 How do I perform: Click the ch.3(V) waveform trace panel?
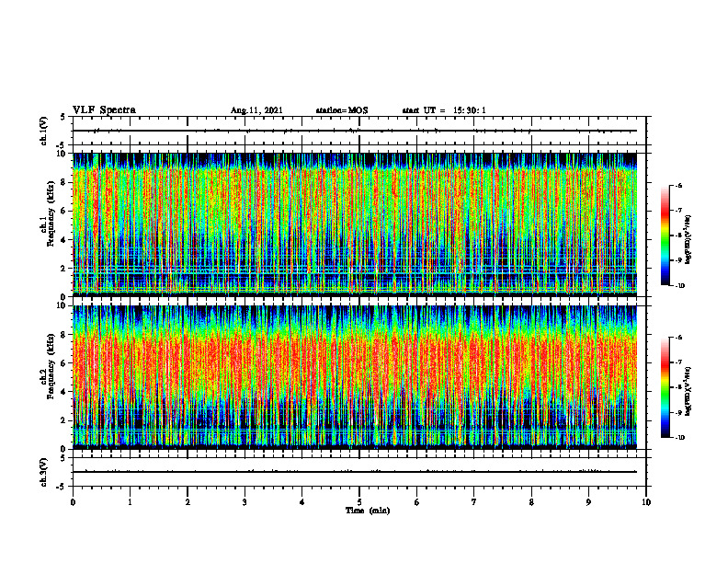(x=359, y=472)
